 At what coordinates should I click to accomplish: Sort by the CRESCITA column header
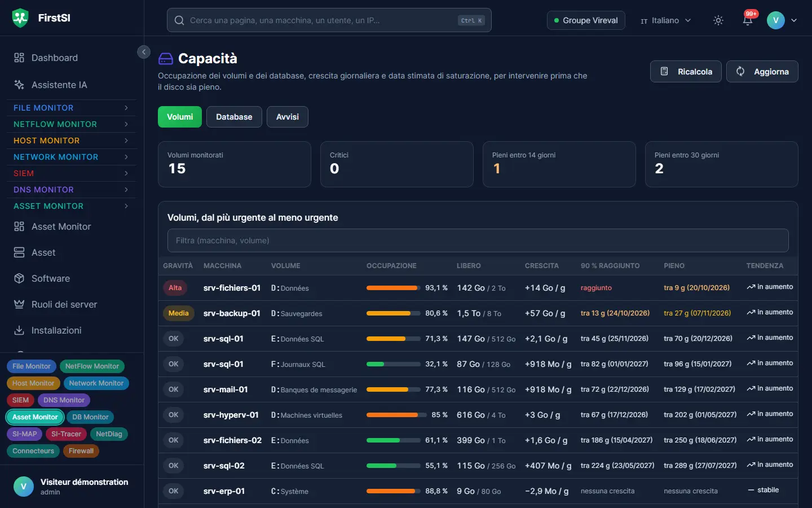click(x=541, y=266)
